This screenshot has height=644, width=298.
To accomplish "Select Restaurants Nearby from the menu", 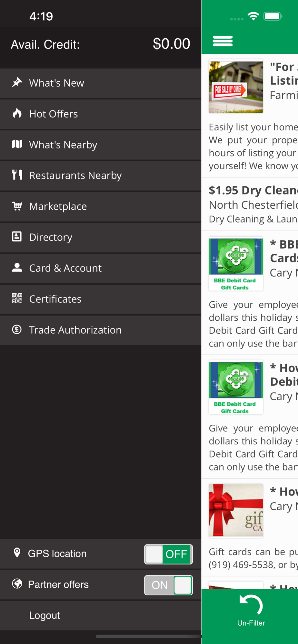I will coord(75,175).
